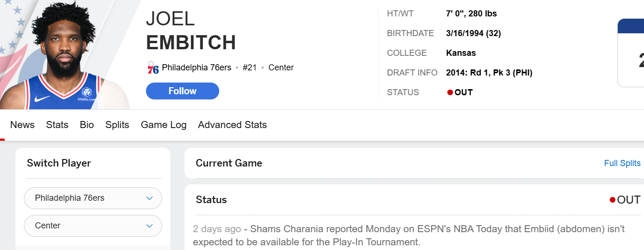
Task: Click the partially visible card at right edge
Action: (x=631, y=53)
